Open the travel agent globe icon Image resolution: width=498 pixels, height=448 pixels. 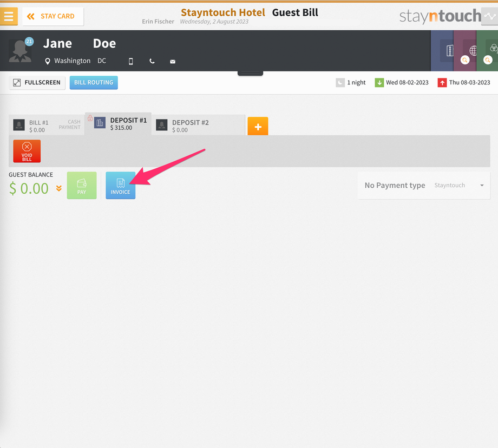[x=473, y=50]
